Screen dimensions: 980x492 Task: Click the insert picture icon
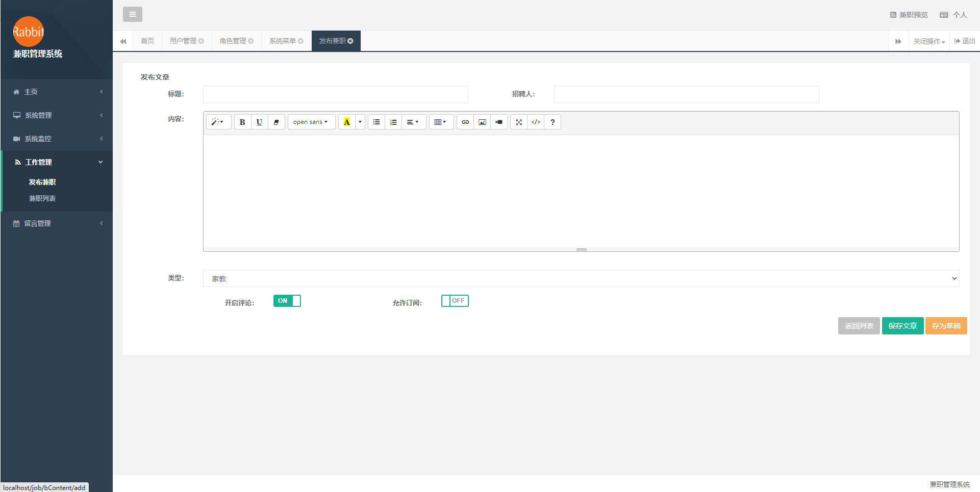(x=482, y=122)
